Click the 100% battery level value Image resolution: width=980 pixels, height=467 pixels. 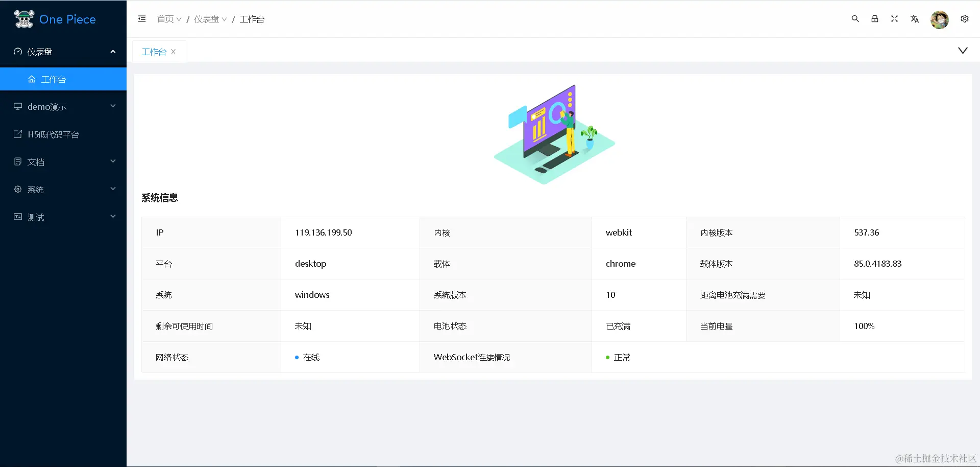(x=864, y=326)
